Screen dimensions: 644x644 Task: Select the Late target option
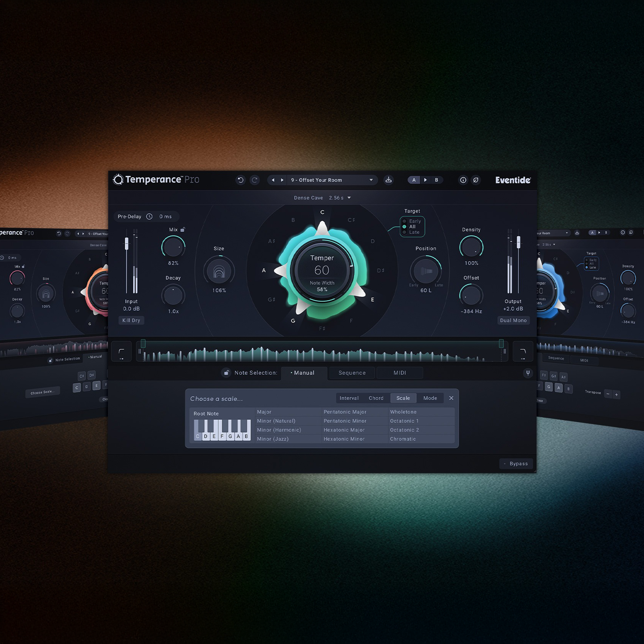(412, 233)
